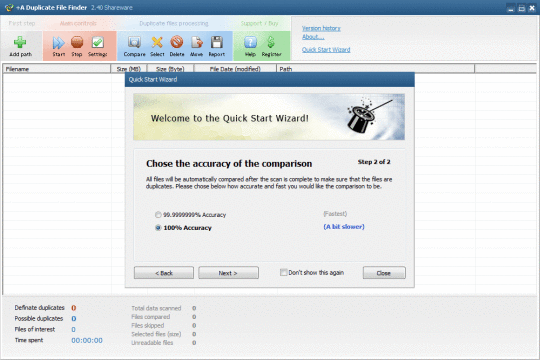Image resolution: width=540 pixels, height=360 pixels.
Task: Click the Support / Buy group label
Action: (259, 23)
